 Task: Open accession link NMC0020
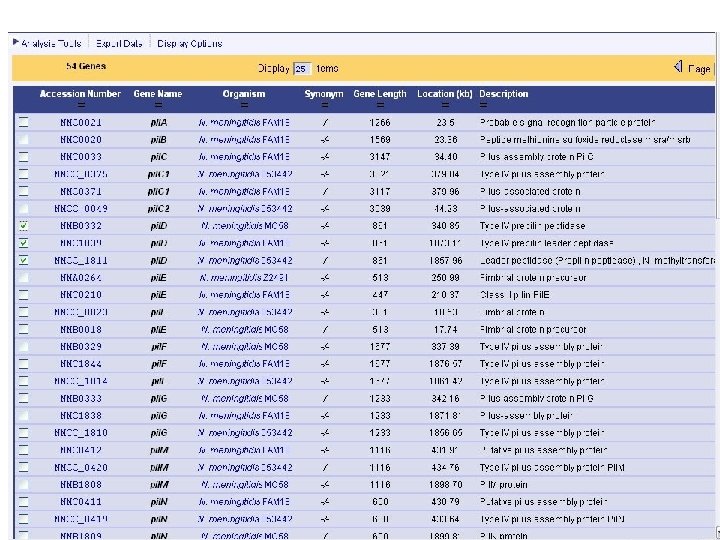point(81,140)
